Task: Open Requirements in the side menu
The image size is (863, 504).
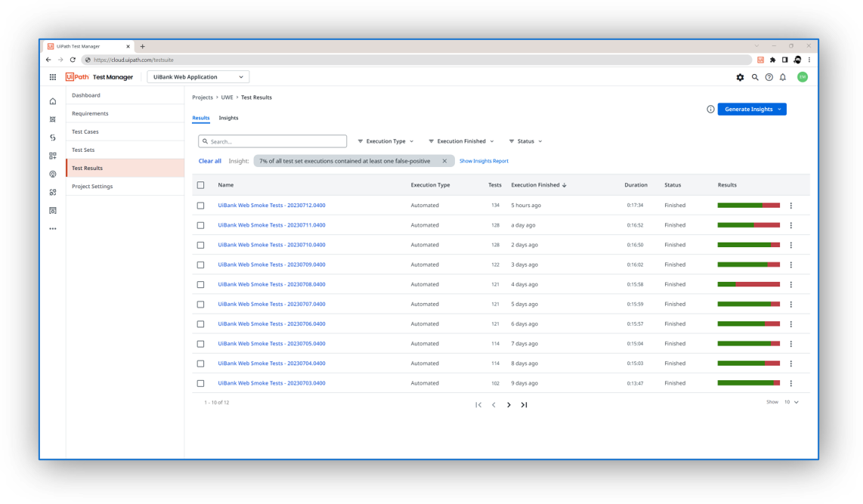Action: [x=125, y=113]
